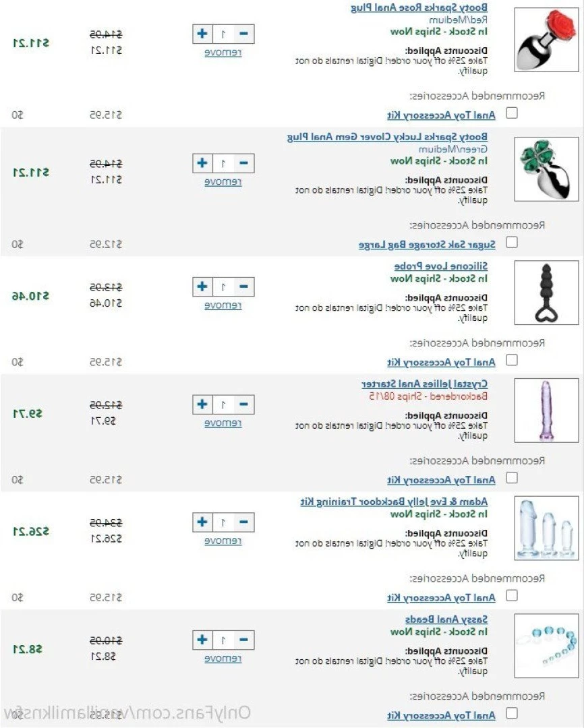
Task: Check the Sugar Sak Storage Bag Large accessory
Action: pyautogui.click(x=512, y=243)
